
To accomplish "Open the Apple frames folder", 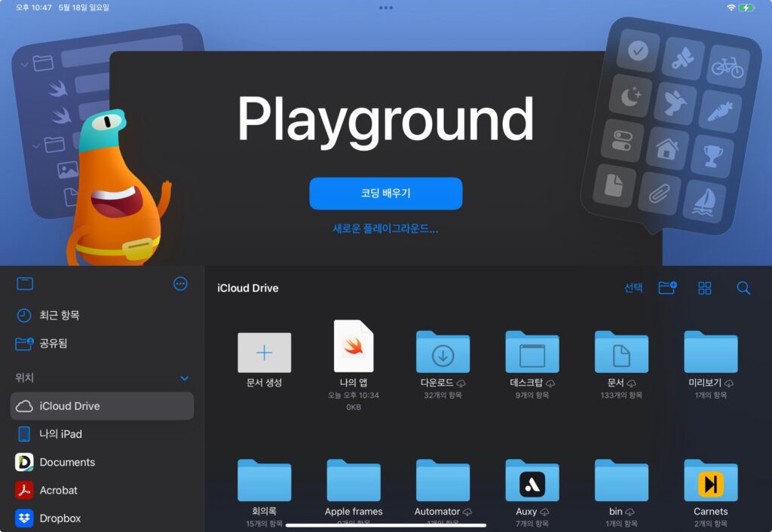I will click(x=354, y=480).
